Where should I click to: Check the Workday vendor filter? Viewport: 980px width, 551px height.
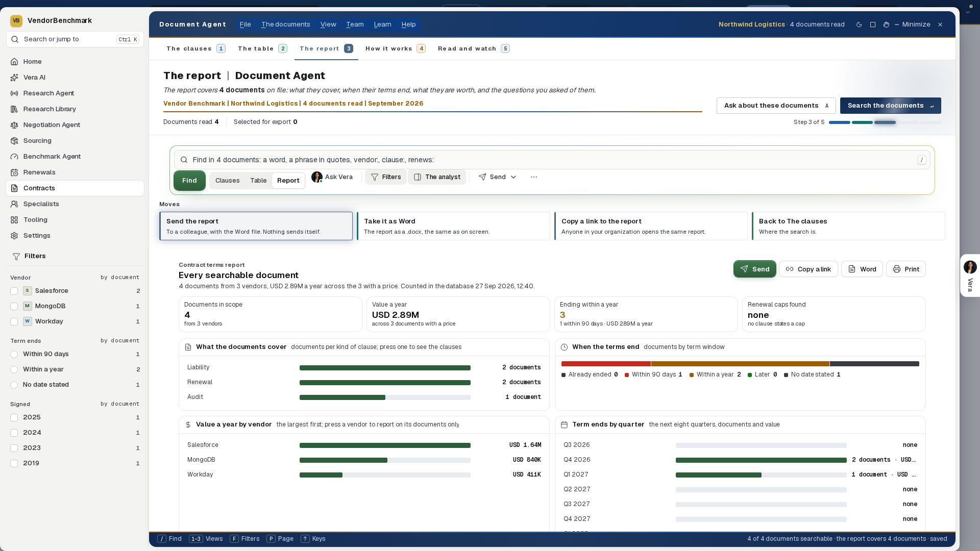pyautogui.click(x=14, y=321)
